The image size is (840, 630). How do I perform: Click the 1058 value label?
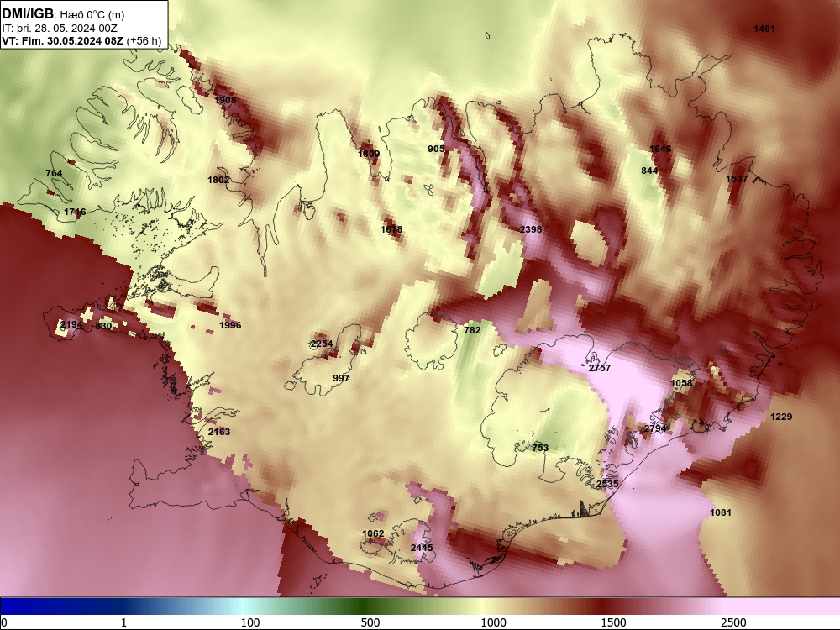point(681,383)
